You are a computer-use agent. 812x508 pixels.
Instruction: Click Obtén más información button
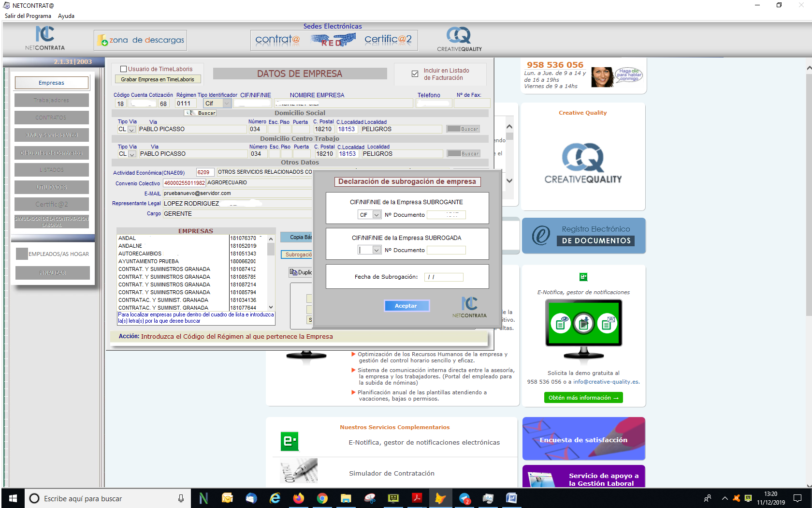pyautogui.click(x=583, y=398)
